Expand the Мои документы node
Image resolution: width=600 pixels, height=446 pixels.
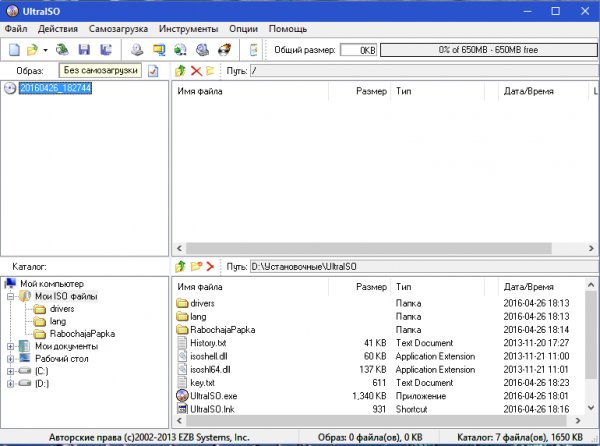(10, 347)
